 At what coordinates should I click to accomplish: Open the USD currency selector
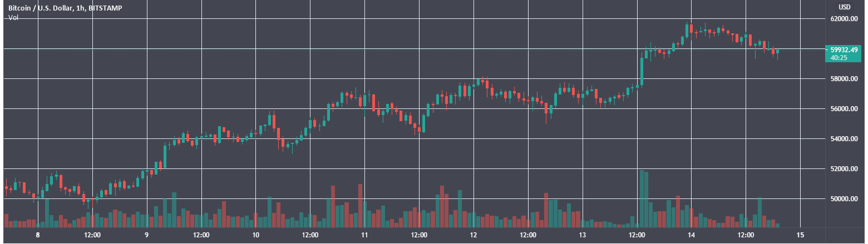point(844,7)
